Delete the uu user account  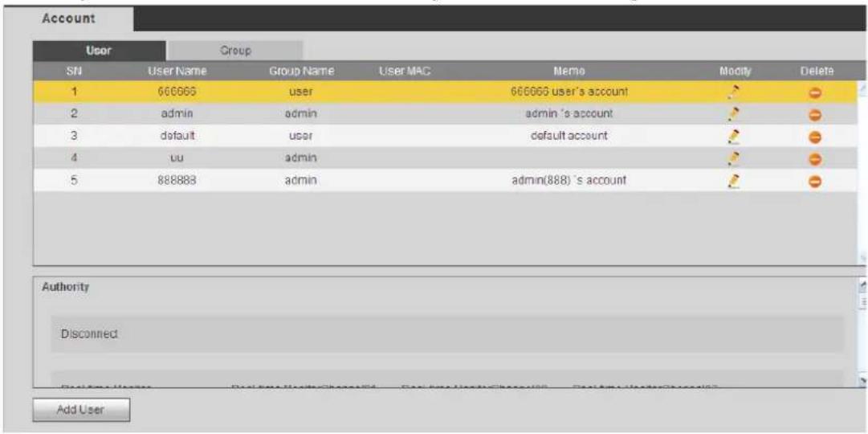point(816,158)
